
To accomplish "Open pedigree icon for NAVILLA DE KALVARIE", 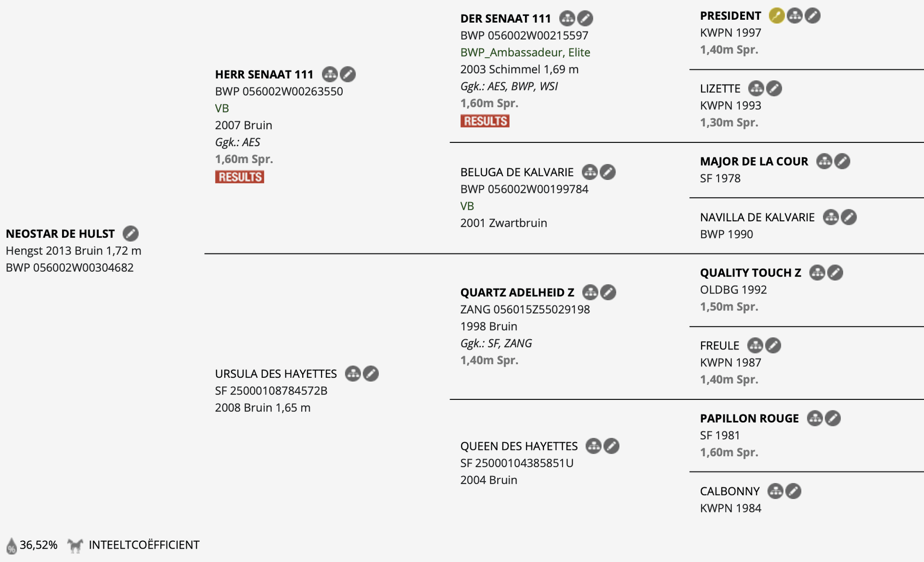I will point(831,217).
